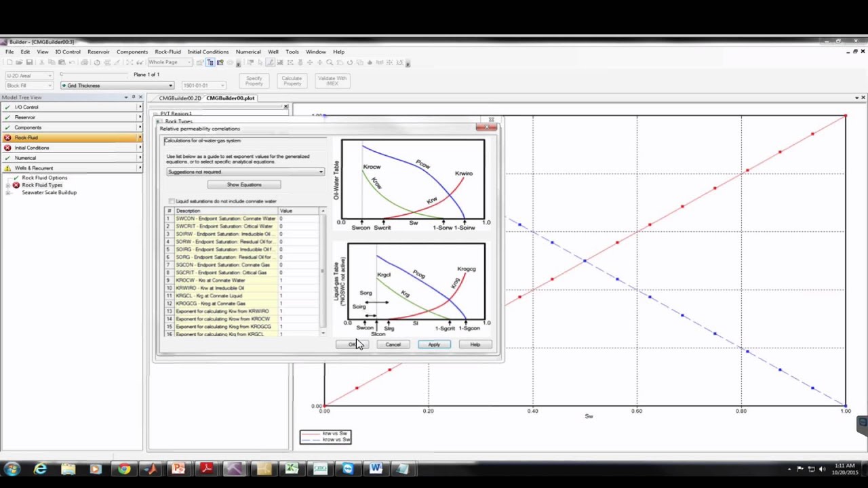This screenshot has width=868, height=488.
Task: Open Excel from the taskbar
Action: 292,468
